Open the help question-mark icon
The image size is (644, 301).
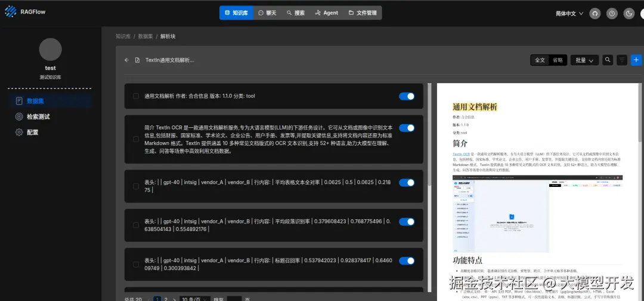[x=612, y=14]
